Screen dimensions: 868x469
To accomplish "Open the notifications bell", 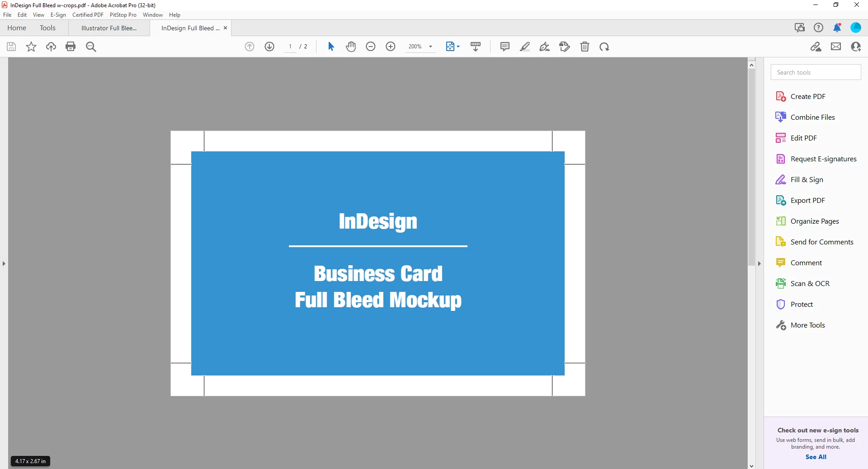I will tap(837, 28).
